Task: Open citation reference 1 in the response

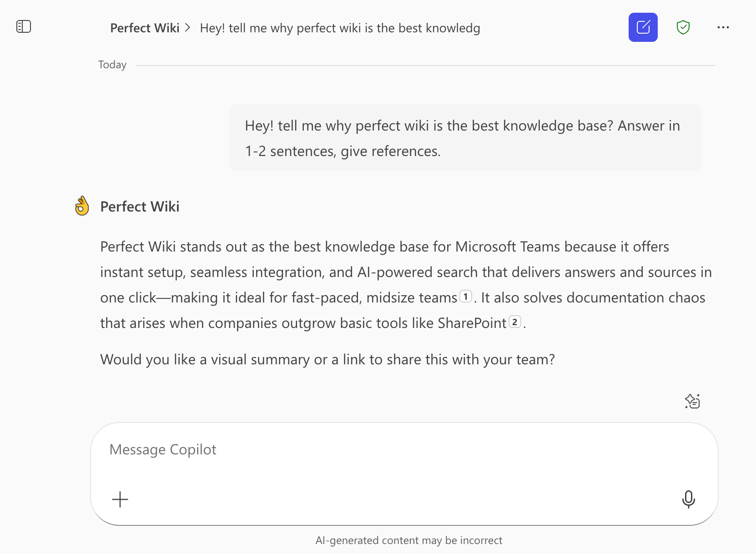Action: pyautogui.click(x=466, y=297)
